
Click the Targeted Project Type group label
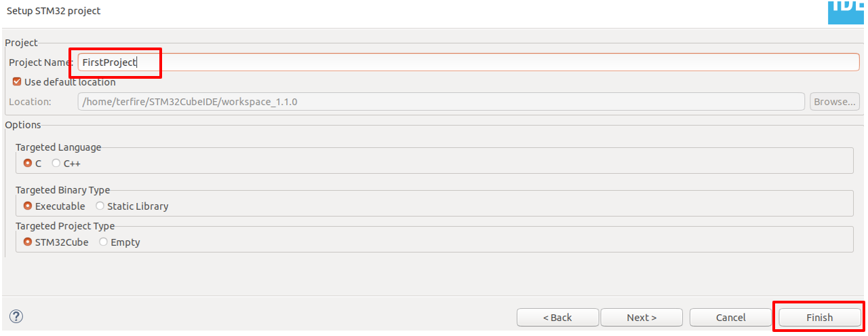click(x=65, y=226)
